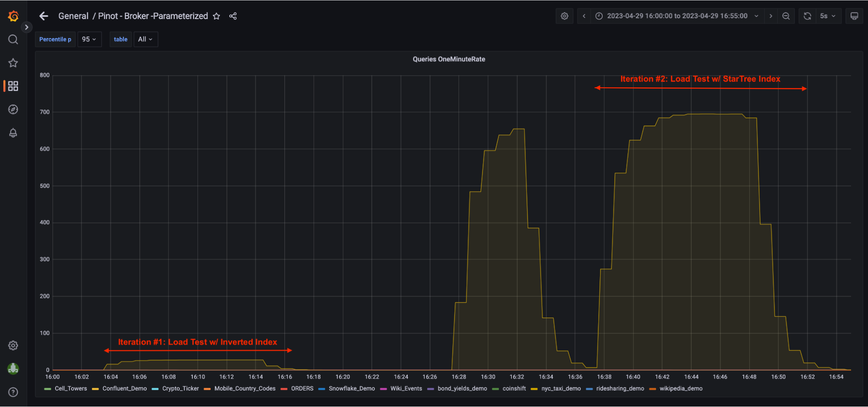This screenshot has width=868, height=407.
Task: Open the 95 percentile value dropdown
Action: (89, 39)
